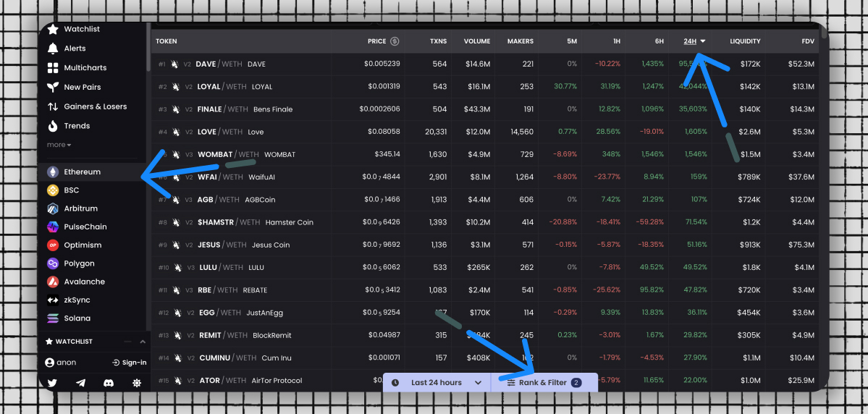Screen dimensions: 868x414
Task: Open the Telegram icon in sidebar footer
Action: 80,382
